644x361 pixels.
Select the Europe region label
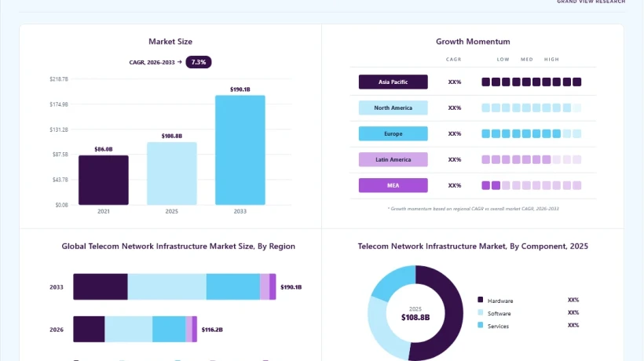click(x=393, y=133)
